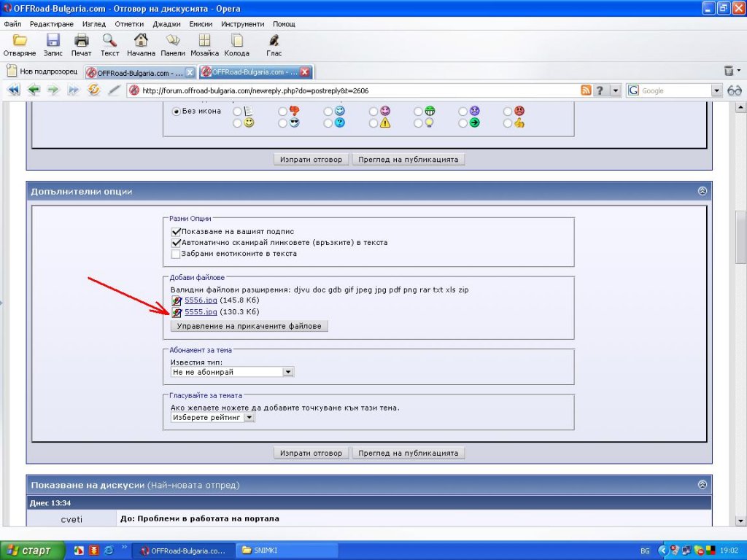The width and height of the screenshot is (747, 560).
Task: Click the upper Изпрати отговор button
Action: [311, 160]
